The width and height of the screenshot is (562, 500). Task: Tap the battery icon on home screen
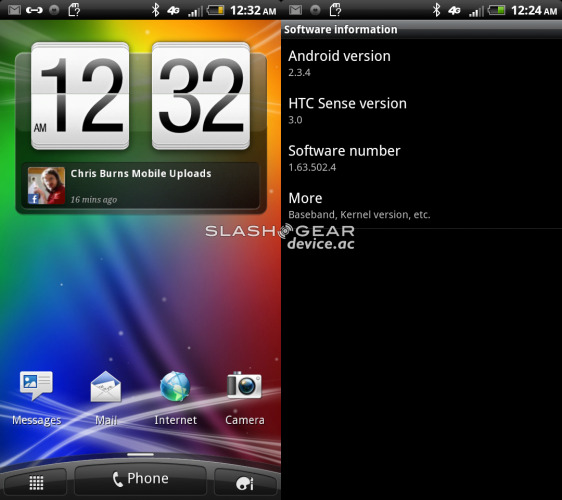click(x=216, y=10)
